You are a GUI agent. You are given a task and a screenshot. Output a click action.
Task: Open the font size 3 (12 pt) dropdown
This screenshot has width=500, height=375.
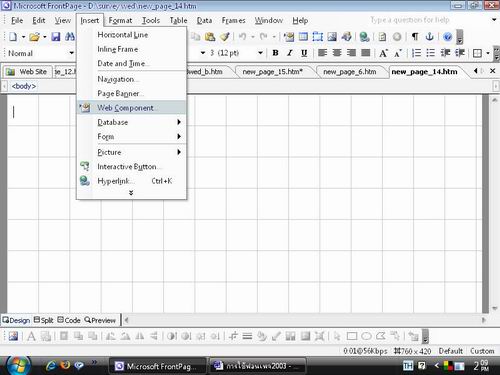point(236,53)
